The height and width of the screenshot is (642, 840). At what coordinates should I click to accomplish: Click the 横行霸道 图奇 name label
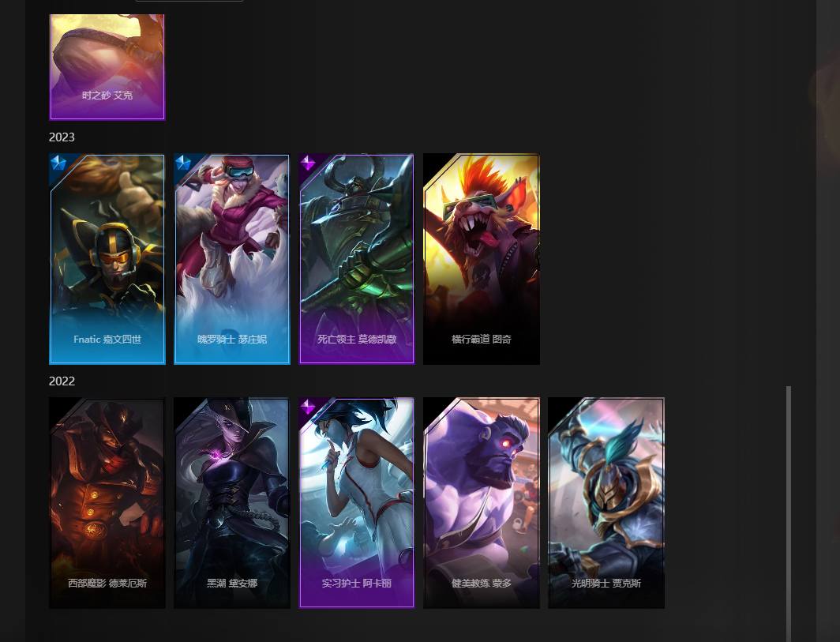482,340
